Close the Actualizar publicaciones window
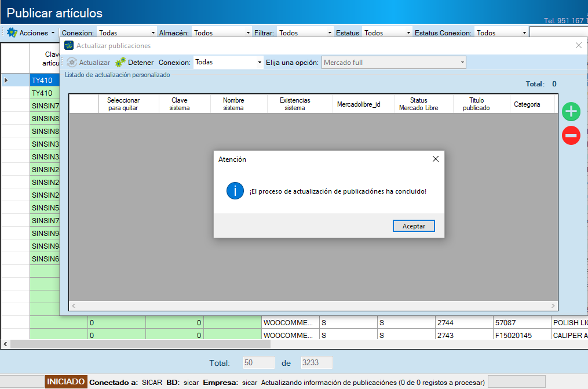 (579, 45)
